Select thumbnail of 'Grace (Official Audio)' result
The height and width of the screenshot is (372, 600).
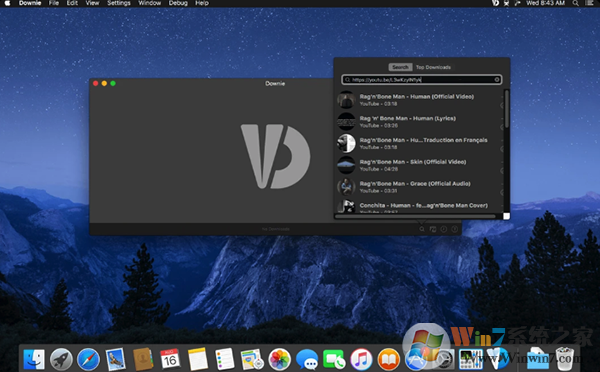(346, 187)
